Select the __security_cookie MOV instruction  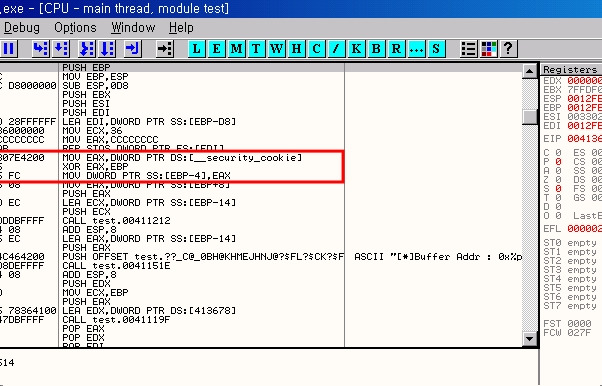tap(182, 157)
